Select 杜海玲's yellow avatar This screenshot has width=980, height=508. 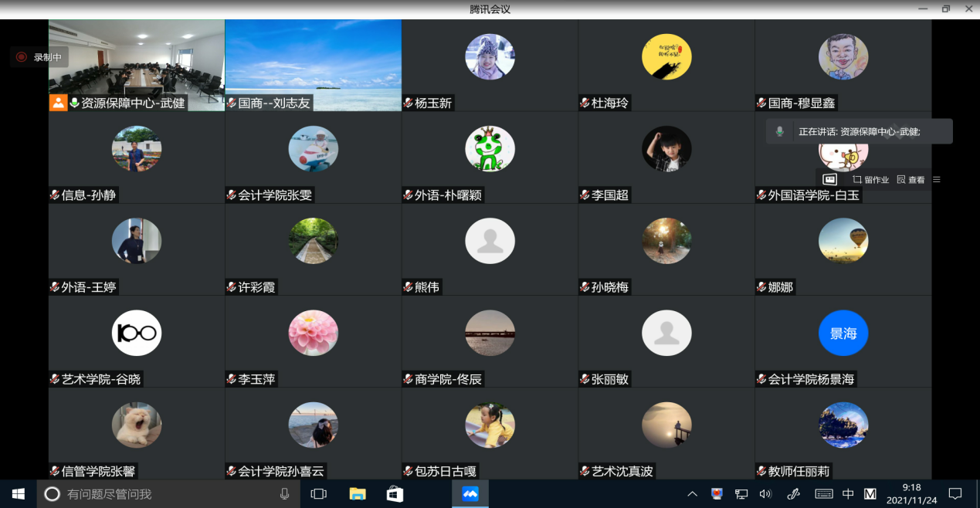tap(666, 57)
